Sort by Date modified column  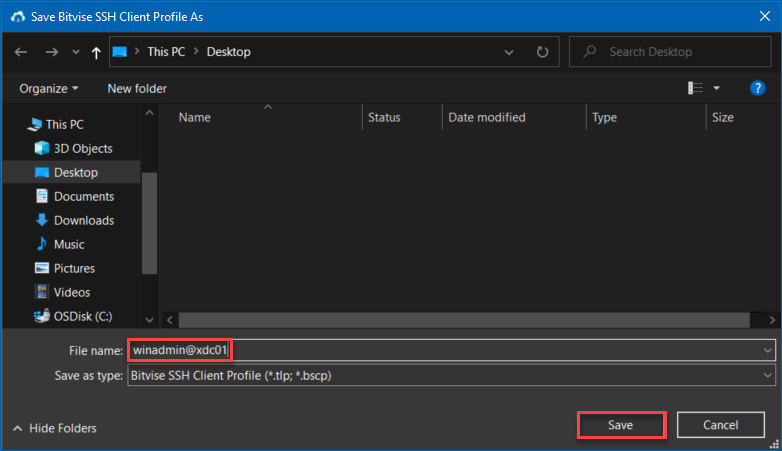click(487, 118)
